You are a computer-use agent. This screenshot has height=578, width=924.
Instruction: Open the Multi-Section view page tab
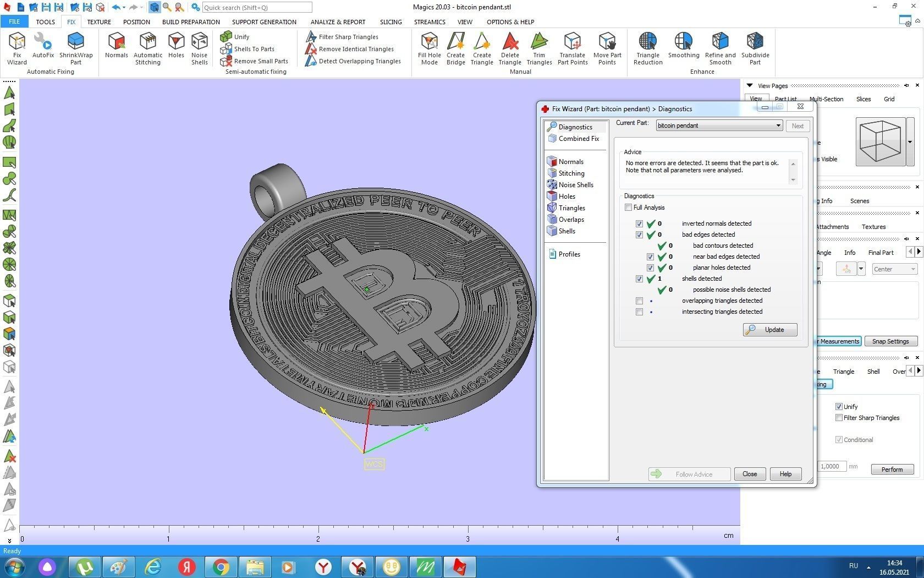coord(826,99)
